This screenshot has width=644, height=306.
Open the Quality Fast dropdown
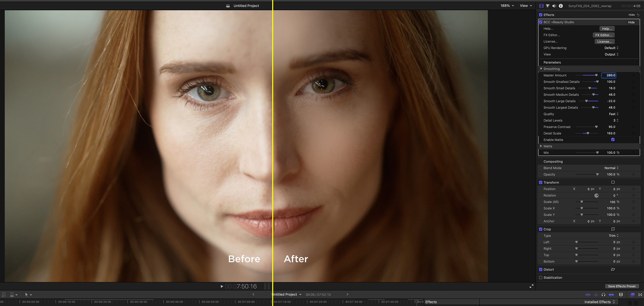pos(614,114)
